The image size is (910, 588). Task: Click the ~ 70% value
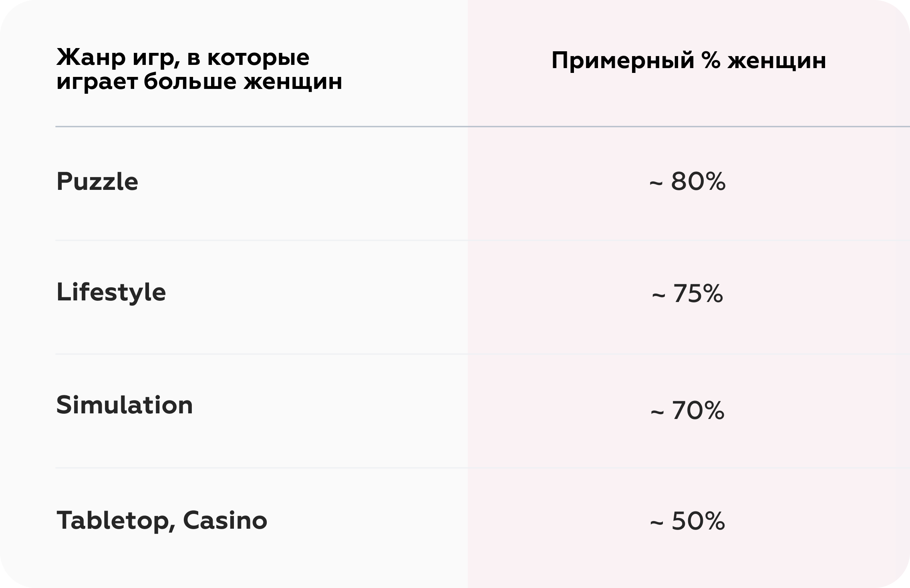coord(687,411)
